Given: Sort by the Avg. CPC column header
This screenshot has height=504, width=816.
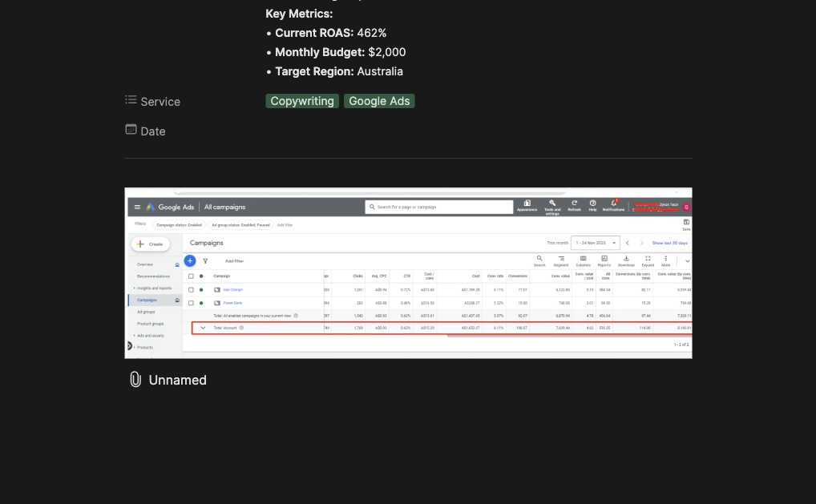Looking at the screenshot, I should coord(379,276).
